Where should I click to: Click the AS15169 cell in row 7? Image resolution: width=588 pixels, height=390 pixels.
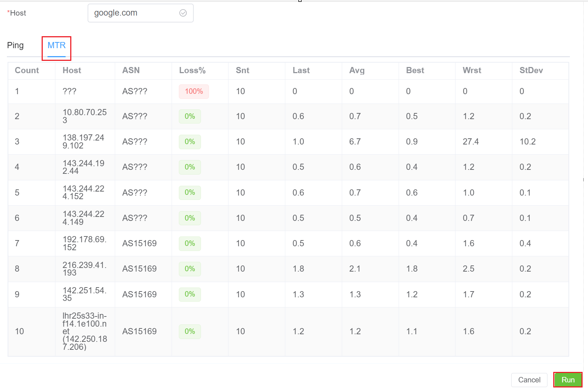[139, 243]
